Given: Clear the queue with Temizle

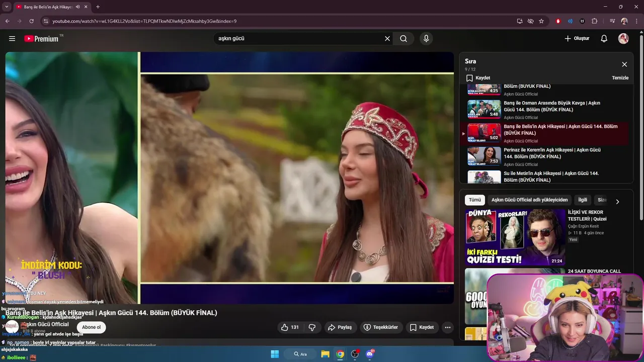Looking at the screenshot, I should coord(620,78).
